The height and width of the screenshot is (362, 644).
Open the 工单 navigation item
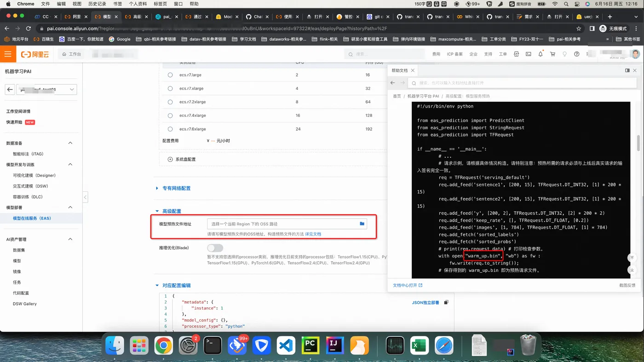(503, 54)
